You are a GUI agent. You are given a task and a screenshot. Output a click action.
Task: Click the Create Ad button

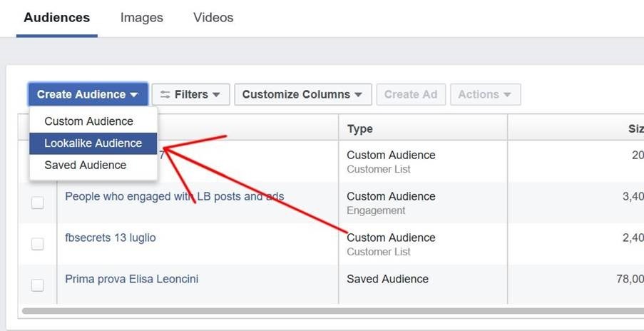[x=411, y=94]
